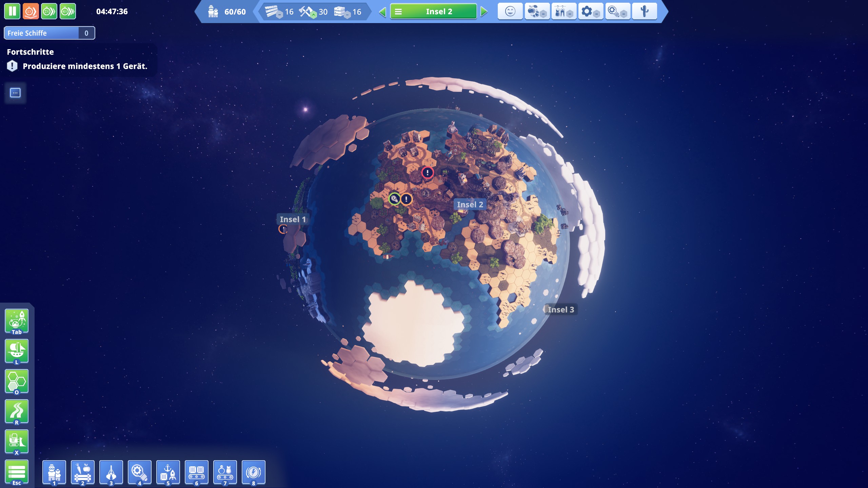Click the Freie Schiffe counter
Viewport: 868px width, 488px height.
50,33
